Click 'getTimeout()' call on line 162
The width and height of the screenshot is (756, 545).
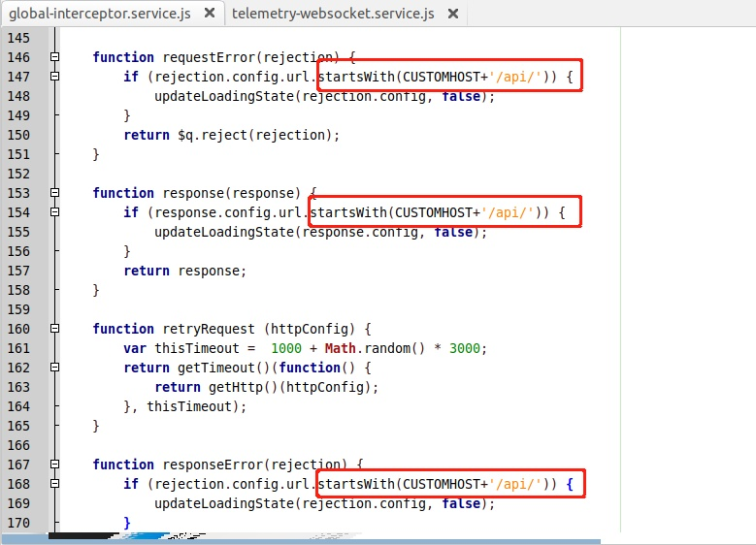pyautogui.click(x=224, y=368)
